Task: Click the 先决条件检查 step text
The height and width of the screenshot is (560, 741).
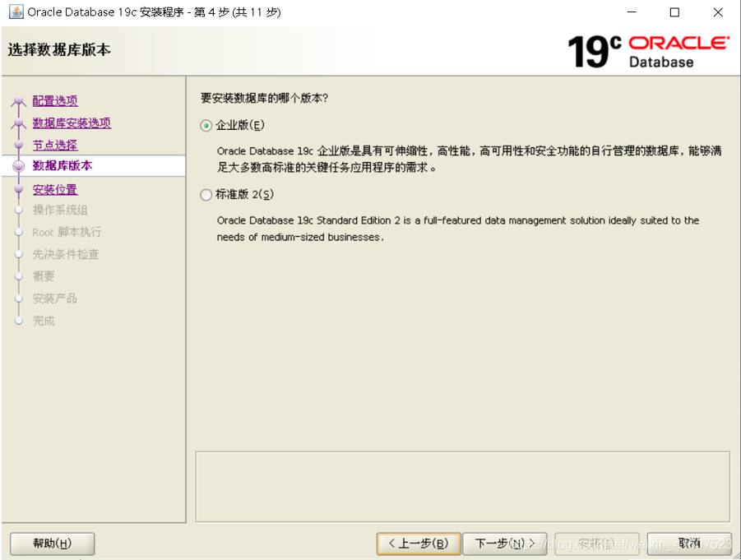Action: (65, 254)
